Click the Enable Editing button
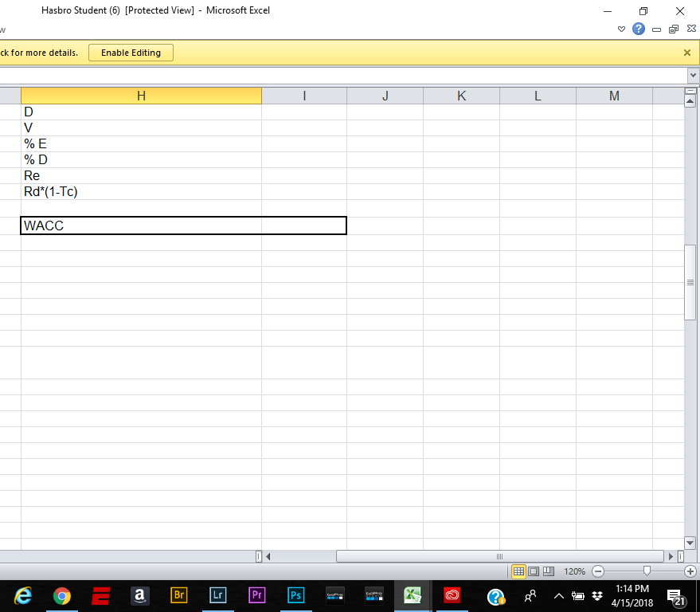 (131, 53)
